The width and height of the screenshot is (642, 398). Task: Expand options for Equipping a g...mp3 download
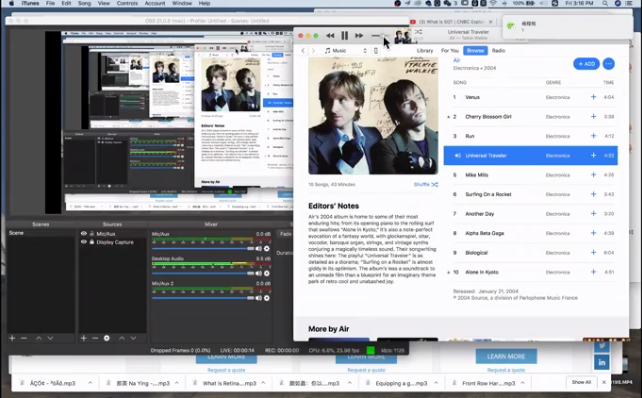point(436,383)
